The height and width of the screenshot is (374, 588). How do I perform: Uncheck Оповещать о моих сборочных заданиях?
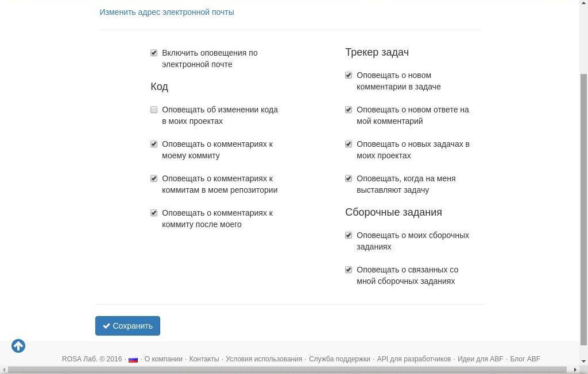click(349, 235)
